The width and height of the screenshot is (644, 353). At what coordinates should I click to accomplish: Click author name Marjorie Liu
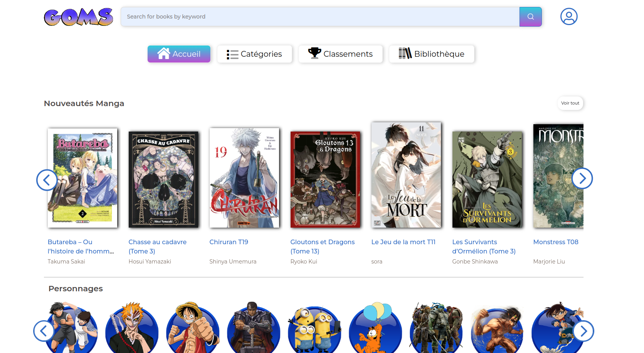[549, 262]
